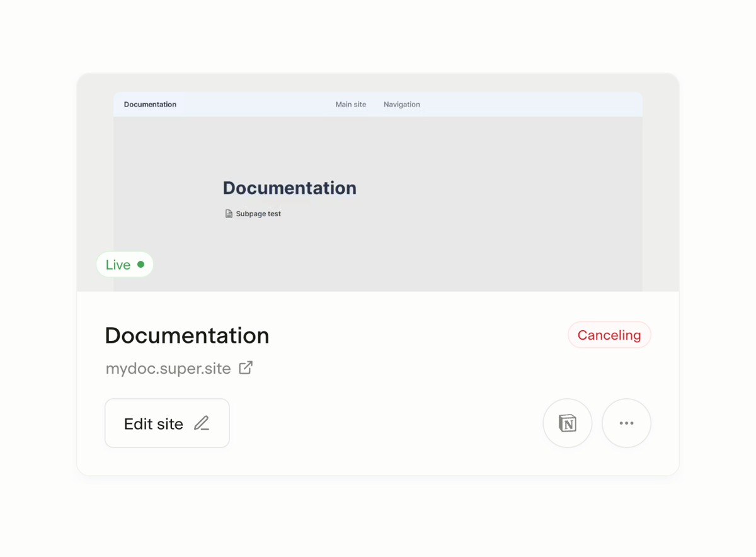Click the pencil icon in Edit site button

click(x=201, y=423)
